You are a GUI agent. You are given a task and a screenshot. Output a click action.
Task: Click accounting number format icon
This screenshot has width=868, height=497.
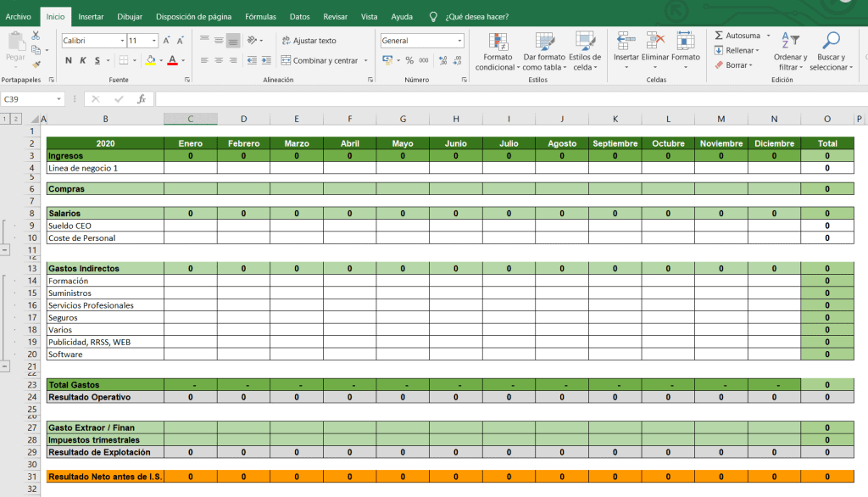(x=387, y=60)
